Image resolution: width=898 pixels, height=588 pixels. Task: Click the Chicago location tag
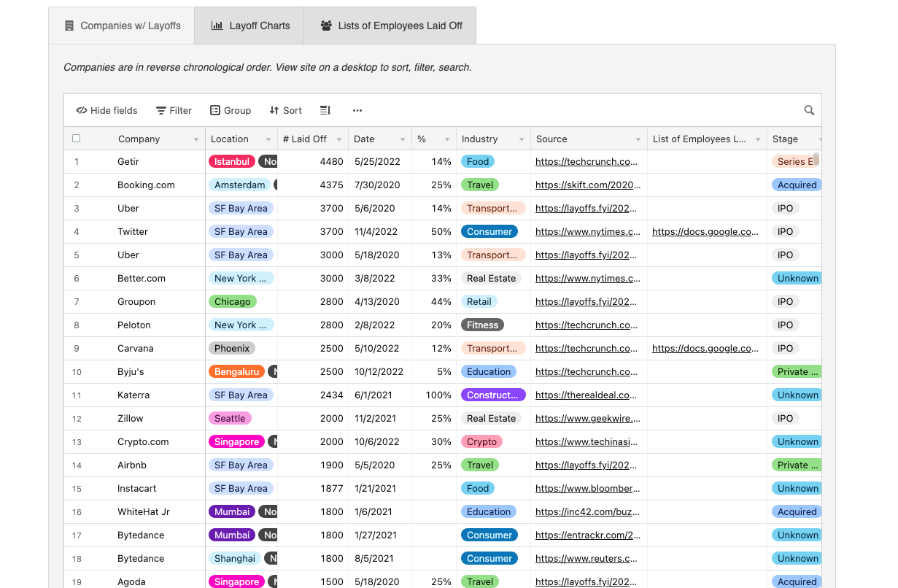coord(232,302)
